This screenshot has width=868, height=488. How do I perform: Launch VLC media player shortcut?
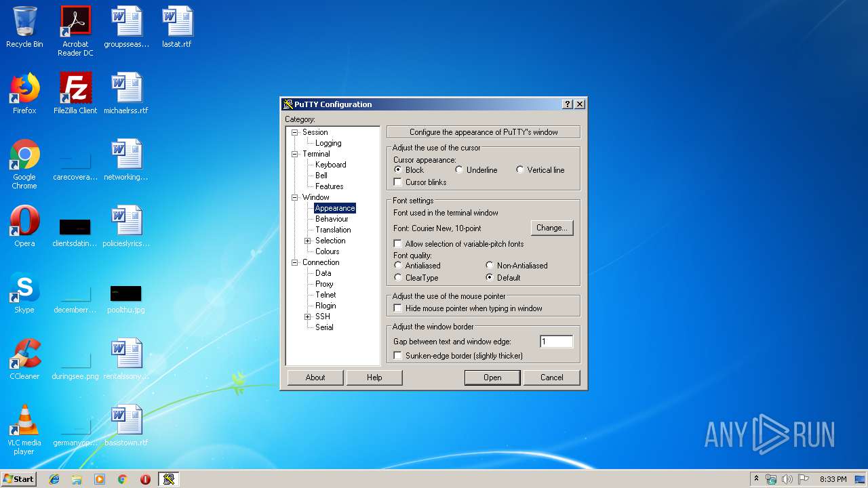click(24, 430)
